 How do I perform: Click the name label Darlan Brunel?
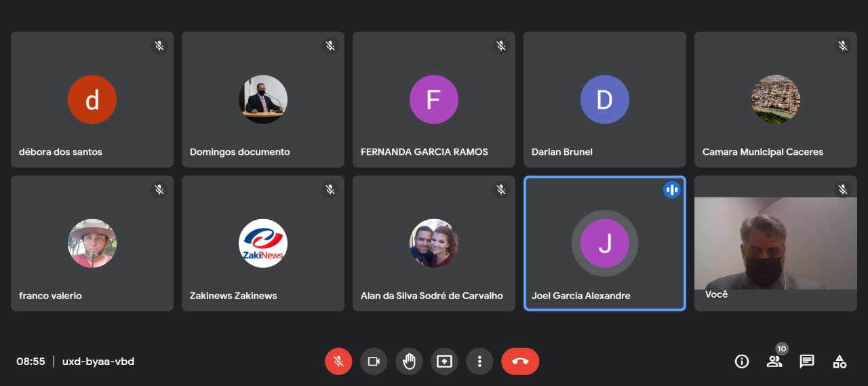[562, 152]
